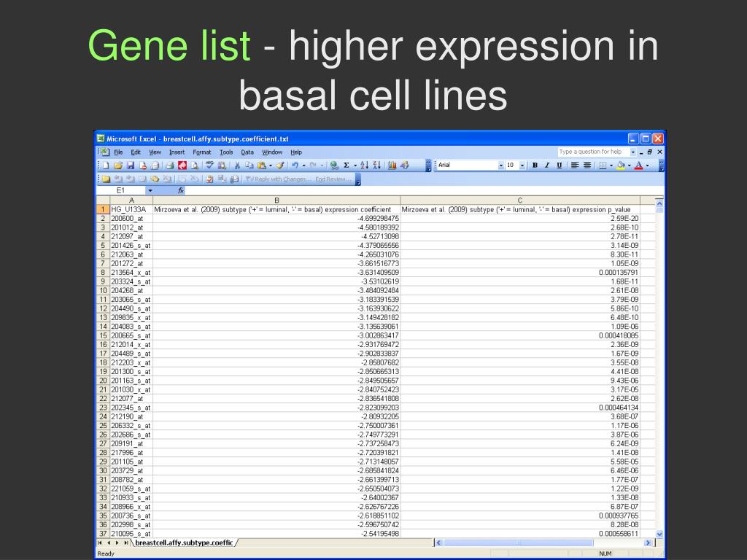Viewport: 747px width, 560px height.
Task: Click the Paste clipboard icon
Action: [262, 166]
